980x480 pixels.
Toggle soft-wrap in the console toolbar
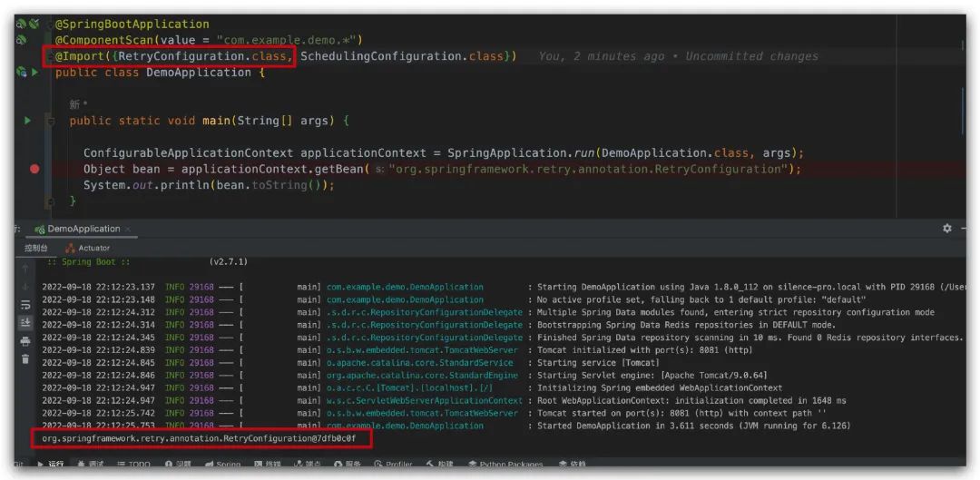25,305
